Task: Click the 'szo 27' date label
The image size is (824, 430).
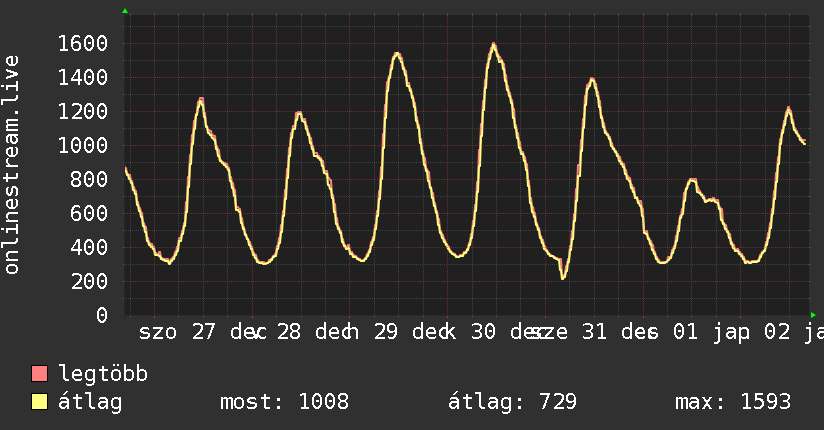Action: pyautogui.click(x=178, y=332)
